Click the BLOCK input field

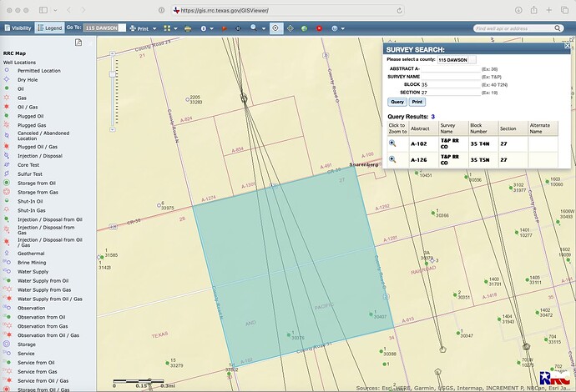point(451,85)
